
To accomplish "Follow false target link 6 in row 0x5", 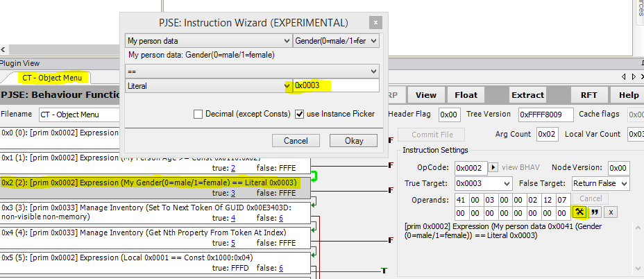I will click(281, 269).
